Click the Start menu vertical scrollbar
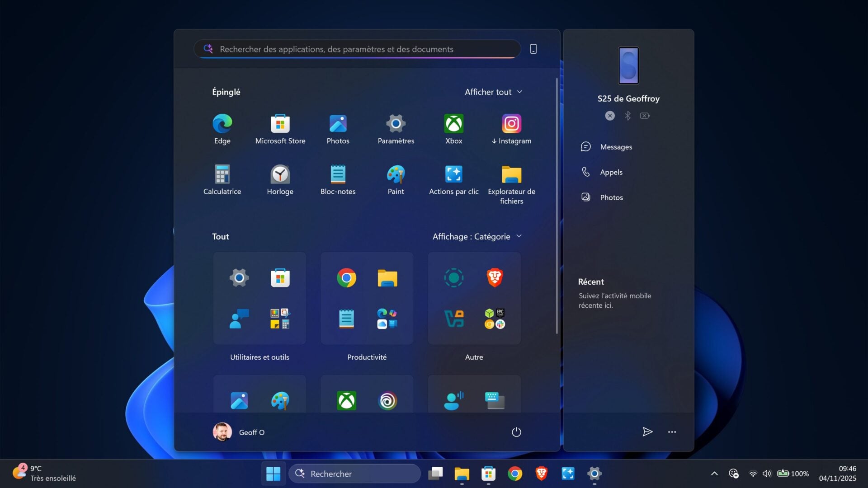 (557, 206)
